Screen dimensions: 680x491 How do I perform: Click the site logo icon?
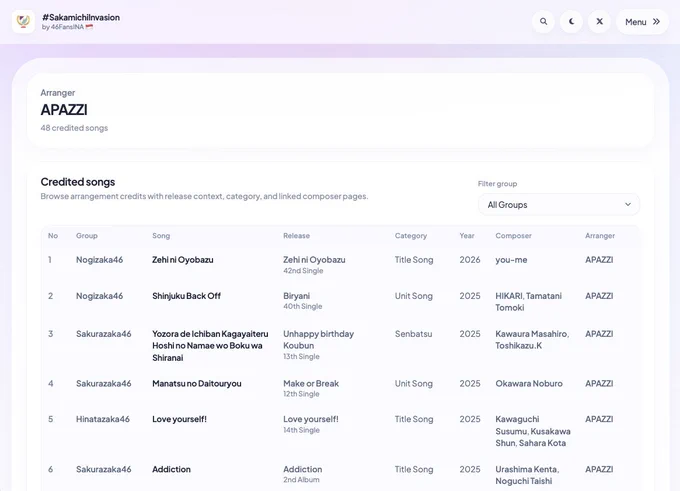pos(23,21)
